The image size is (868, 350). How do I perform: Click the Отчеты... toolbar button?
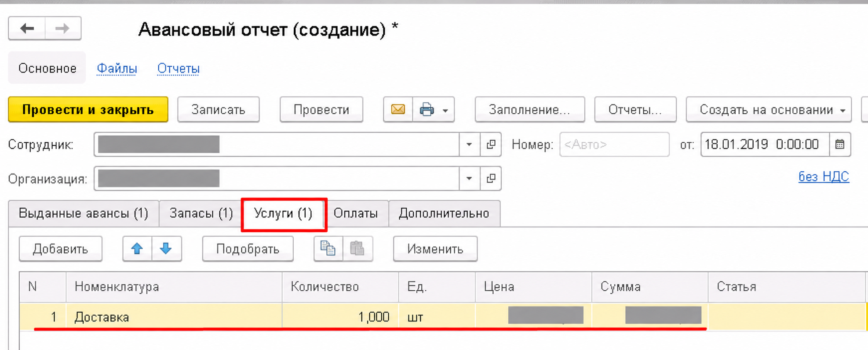(x=635, y=109)
